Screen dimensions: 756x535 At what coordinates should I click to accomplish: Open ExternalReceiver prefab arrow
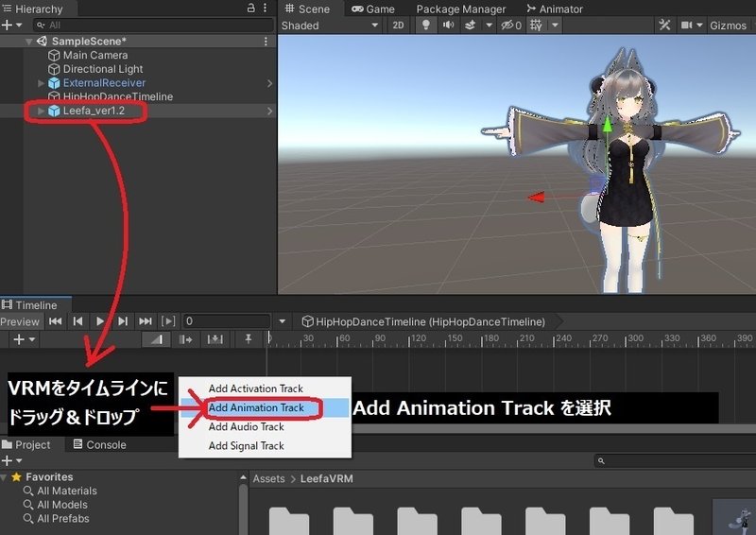pyautogui.click(x=269, y=83)
